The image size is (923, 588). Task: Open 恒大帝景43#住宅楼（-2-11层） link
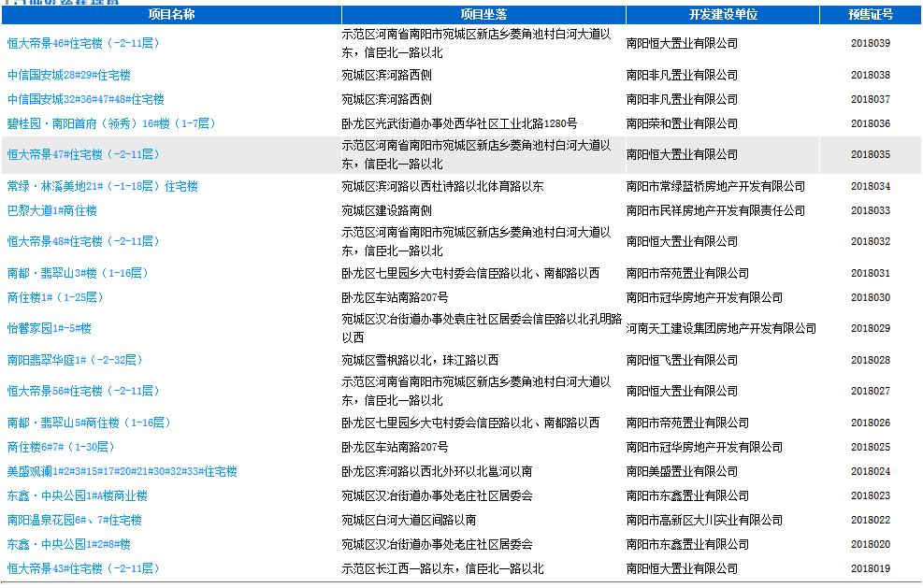click(x=83, y=568)
